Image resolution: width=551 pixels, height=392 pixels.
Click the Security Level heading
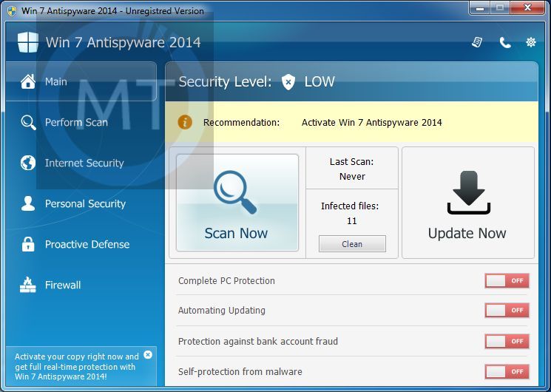[x=225, y=81]
